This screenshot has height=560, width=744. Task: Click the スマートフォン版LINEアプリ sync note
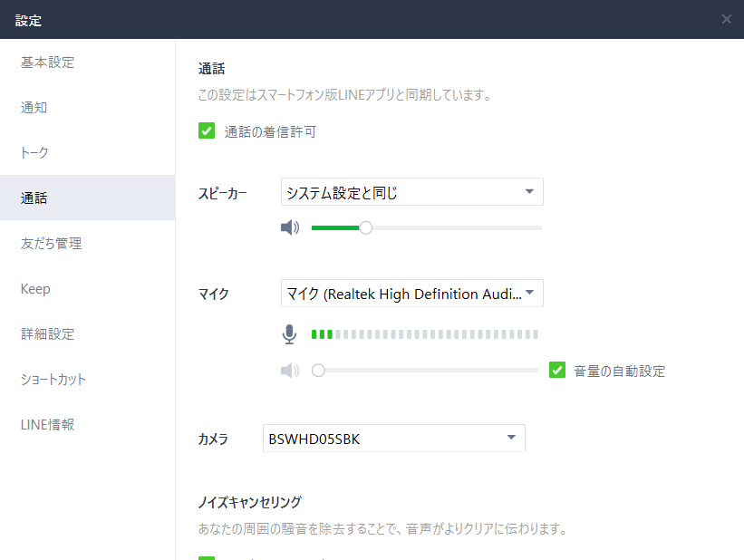pyautogui.click(x=345, y=95)
